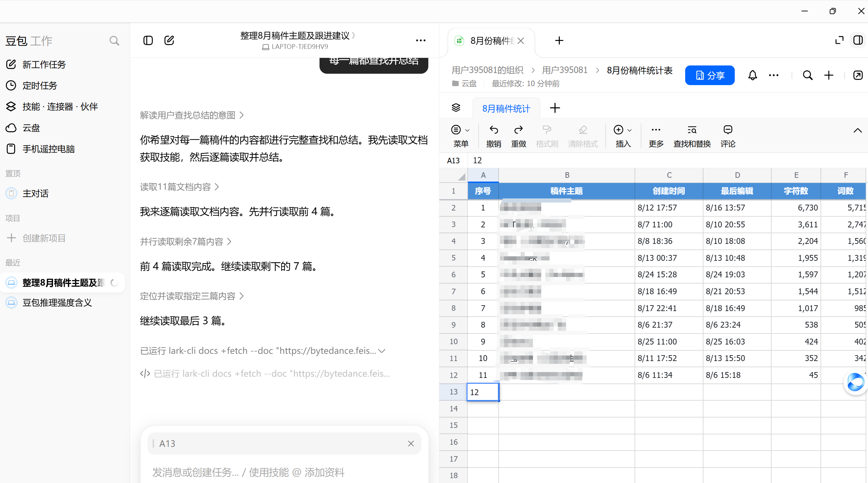The width and height of the screenshot is (868, 483).
Task: Click the 序号 header cell
Action: click(483, 191)
